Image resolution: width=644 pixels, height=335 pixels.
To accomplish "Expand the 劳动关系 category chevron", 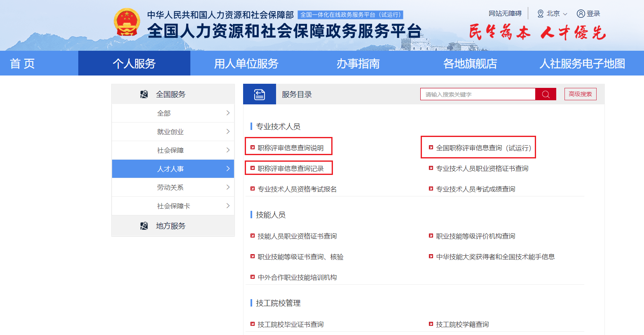I will tap(228, 187).
